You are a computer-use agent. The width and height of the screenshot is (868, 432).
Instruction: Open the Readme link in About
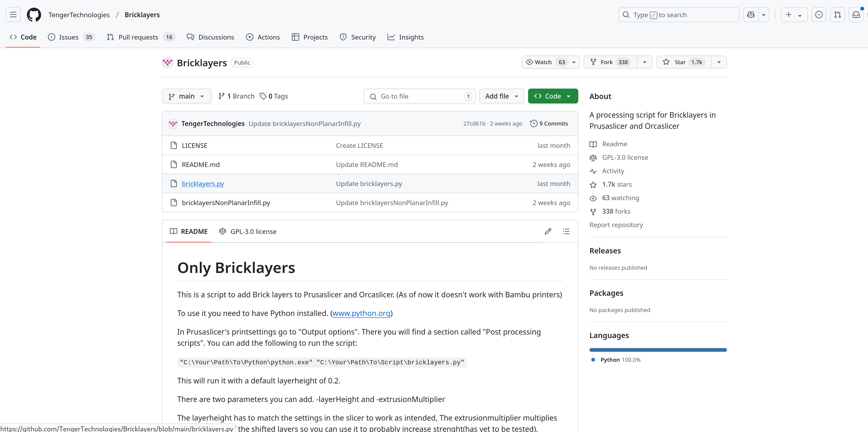[608, 144]
